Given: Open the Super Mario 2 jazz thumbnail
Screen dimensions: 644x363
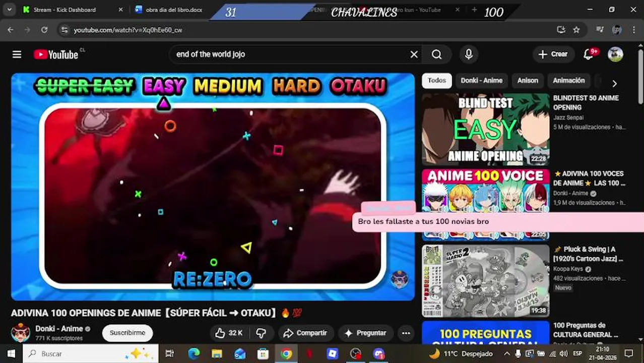Looking at the screenshot, I should (x=485, y=281).
